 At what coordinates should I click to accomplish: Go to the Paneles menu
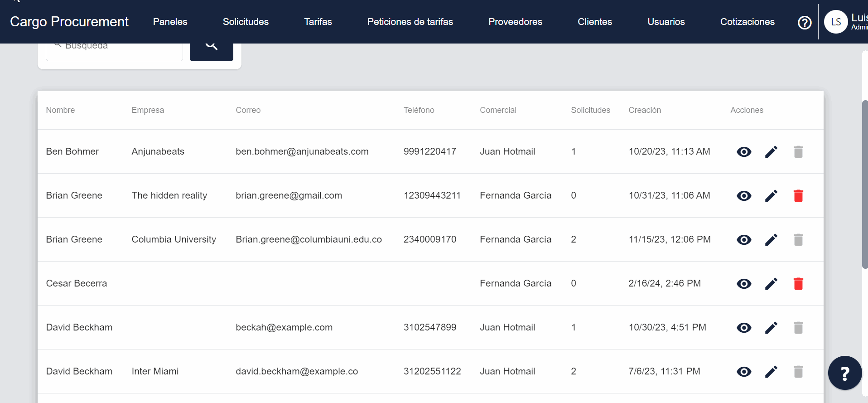[170, 22]
